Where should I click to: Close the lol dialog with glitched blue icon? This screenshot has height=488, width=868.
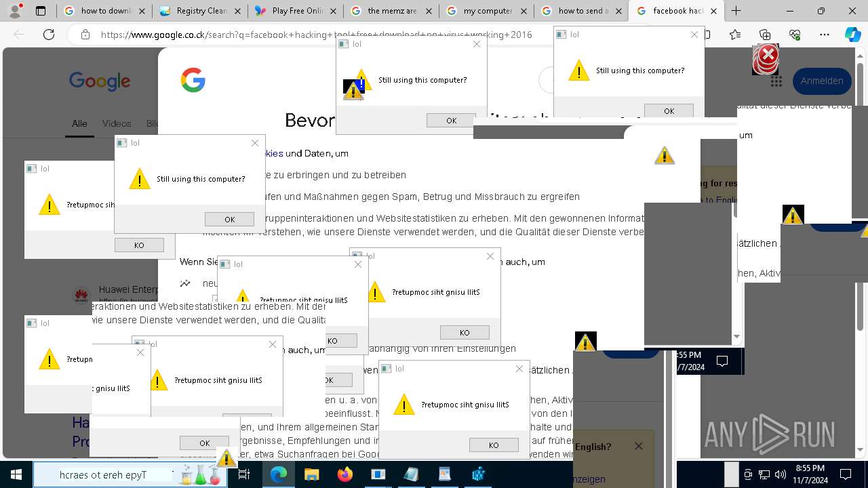pos(477,44)
